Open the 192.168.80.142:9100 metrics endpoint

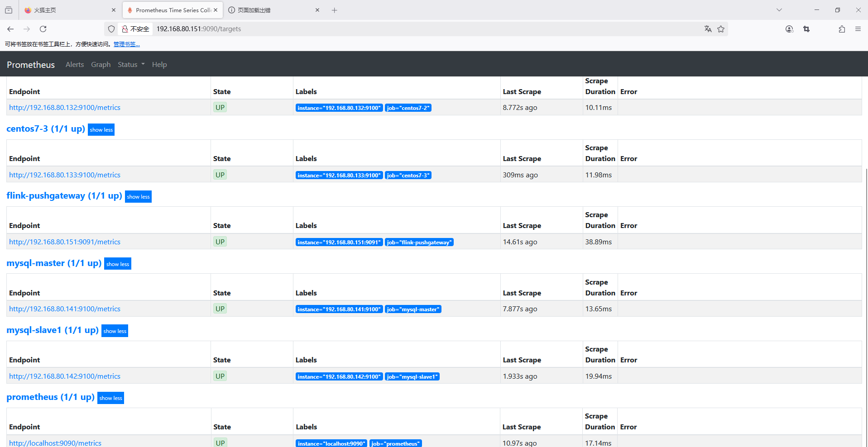(x=65, y=376)
